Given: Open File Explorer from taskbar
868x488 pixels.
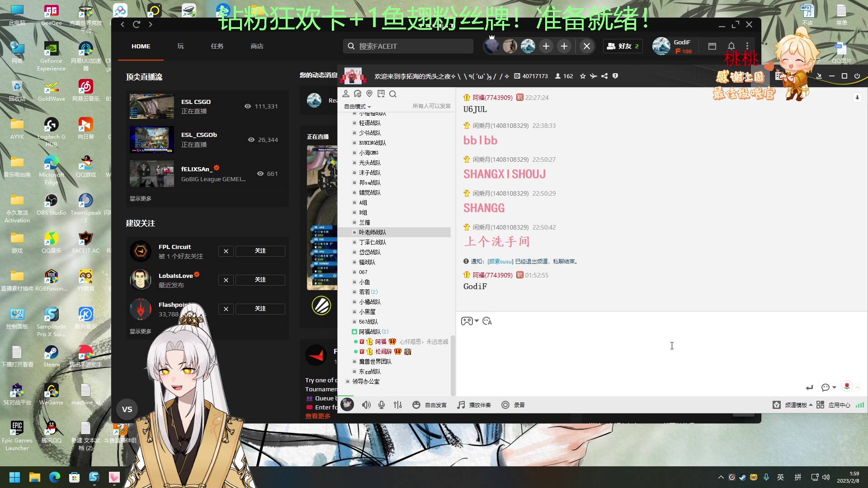Looking at the screenshot, I should point(35,477).
